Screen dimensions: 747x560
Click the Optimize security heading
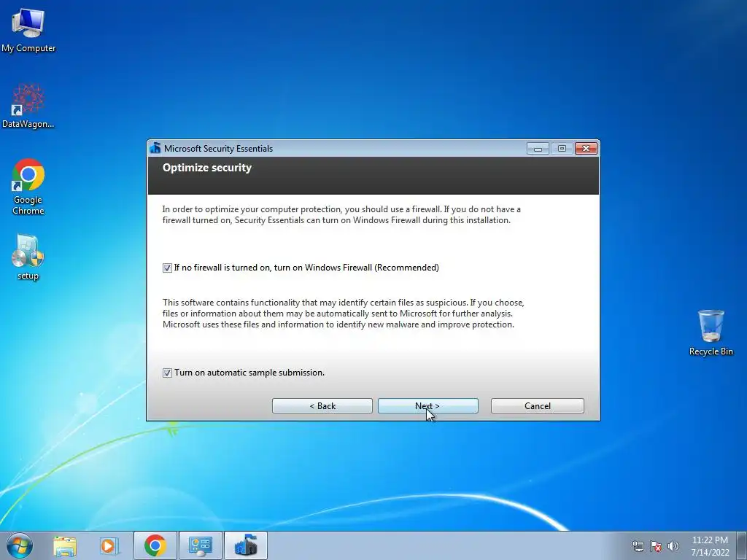tap(207, 168)
